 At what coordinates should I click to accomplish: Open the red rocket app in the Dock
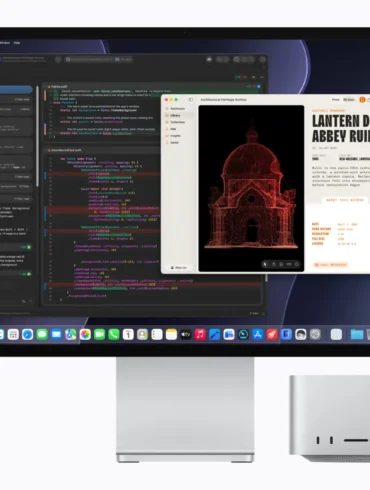pyautogui.click(x=272, y=334)
